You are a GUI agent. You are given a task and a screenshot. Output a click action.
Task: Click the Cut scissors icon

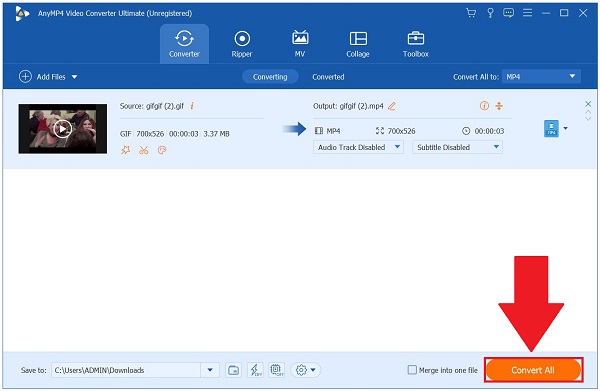tap(143, 150)
